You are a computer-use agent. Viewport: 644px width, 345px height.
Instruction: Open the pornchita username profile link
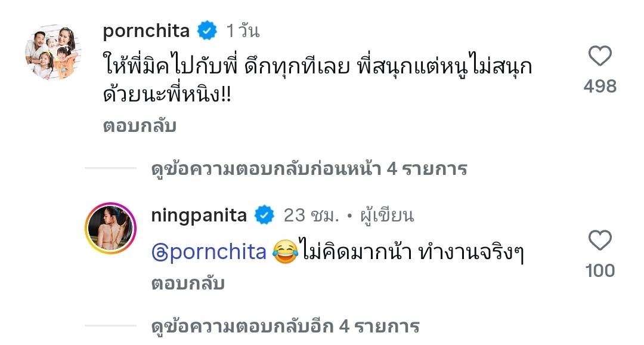(x=146, y=31)
